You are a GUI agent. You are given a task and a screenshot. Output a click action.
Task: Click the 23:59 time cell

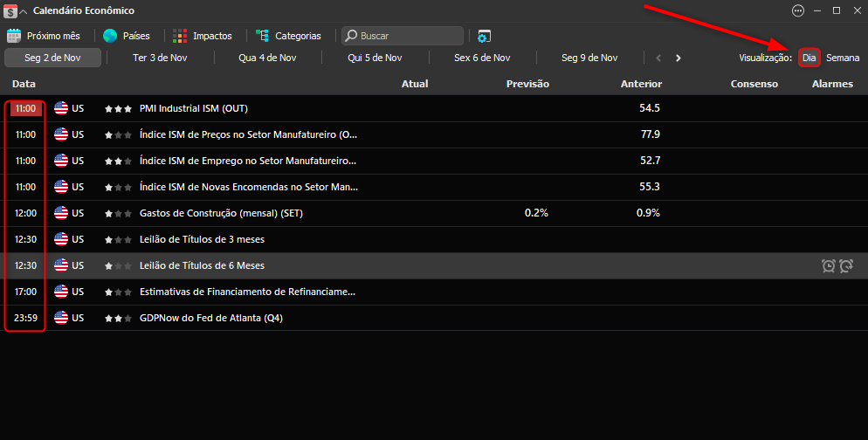click(x=25, y=318)
